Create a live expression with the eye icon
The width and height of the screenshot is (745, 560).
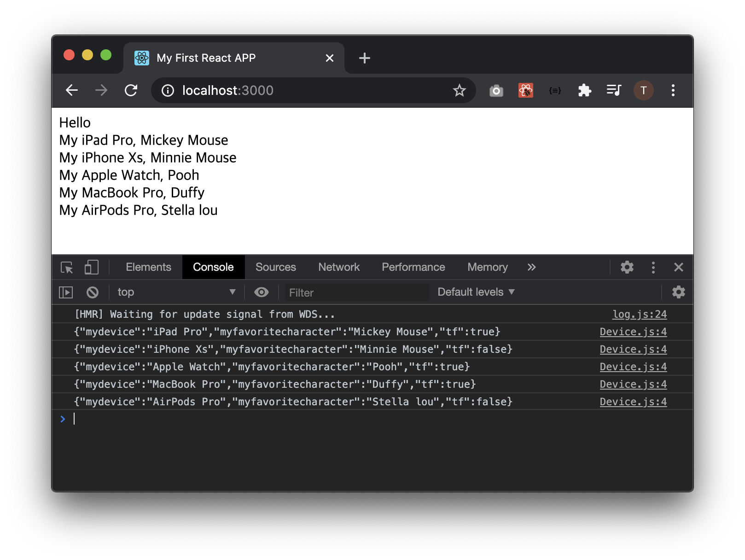261,292
